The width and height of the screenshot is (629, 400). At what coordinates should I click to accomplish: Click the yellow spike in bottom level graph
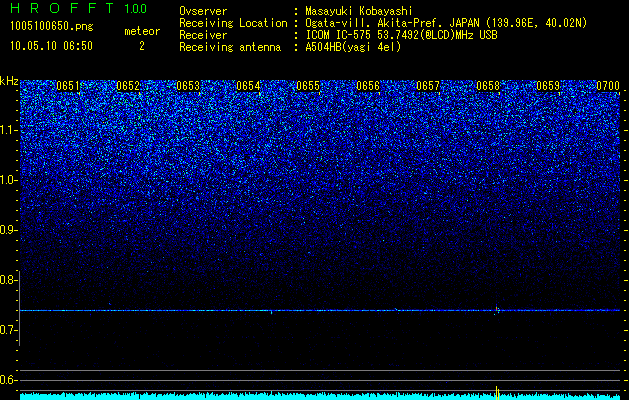tap(497, 393)
